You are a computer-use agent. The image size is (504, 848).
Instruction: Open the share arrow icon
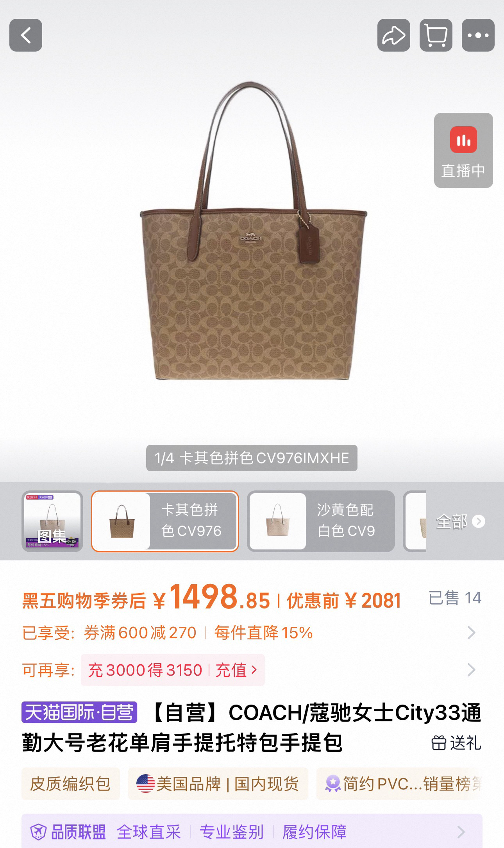(x=393, y=35)
